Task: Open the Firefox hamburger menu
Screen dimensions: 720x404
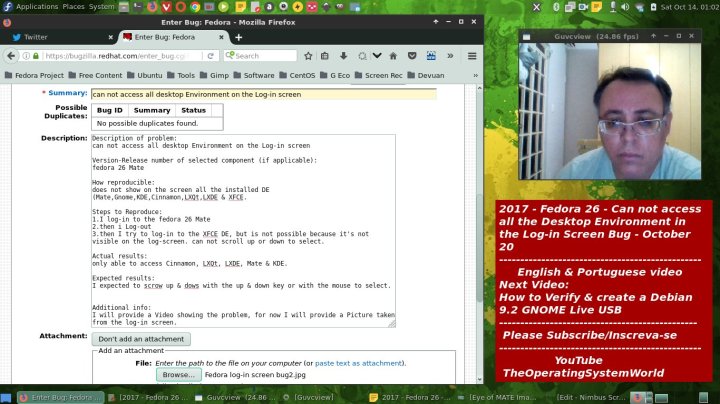Action: [x=471, y=56]
